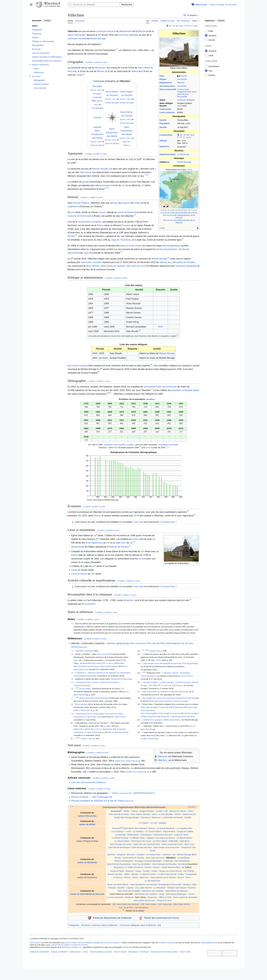Viewport: 267px width, 980px height.
Task: Click the coordinates globe icon
Action: 168,26
